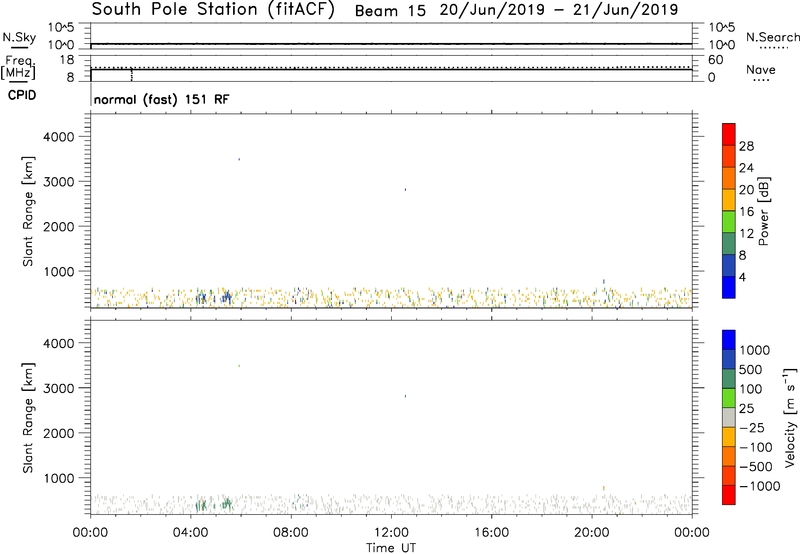Screen dimensions: 800x554
Task: Select the Freq. [MHz] axis label
Action: [18, 67]
